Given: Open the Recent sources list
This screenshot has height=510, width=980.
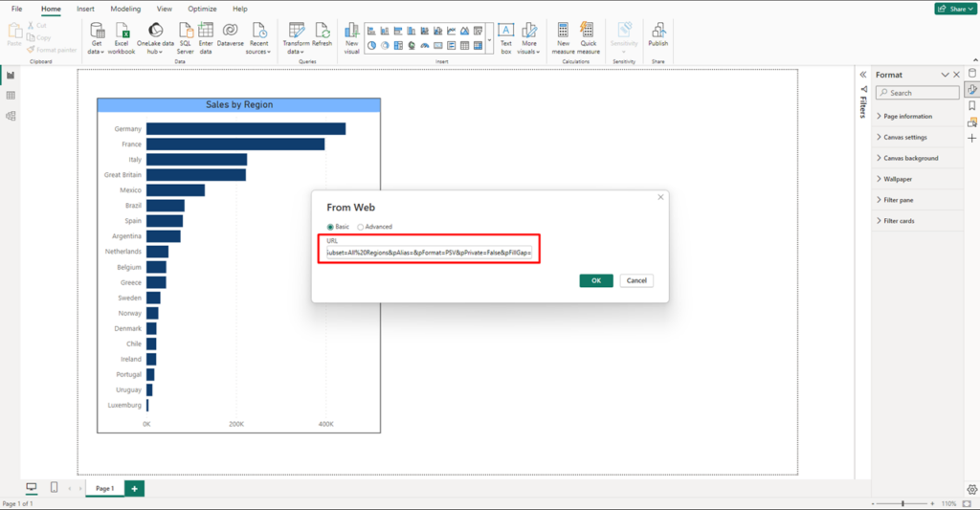Looking at the screenshot, I should [258, 38].
